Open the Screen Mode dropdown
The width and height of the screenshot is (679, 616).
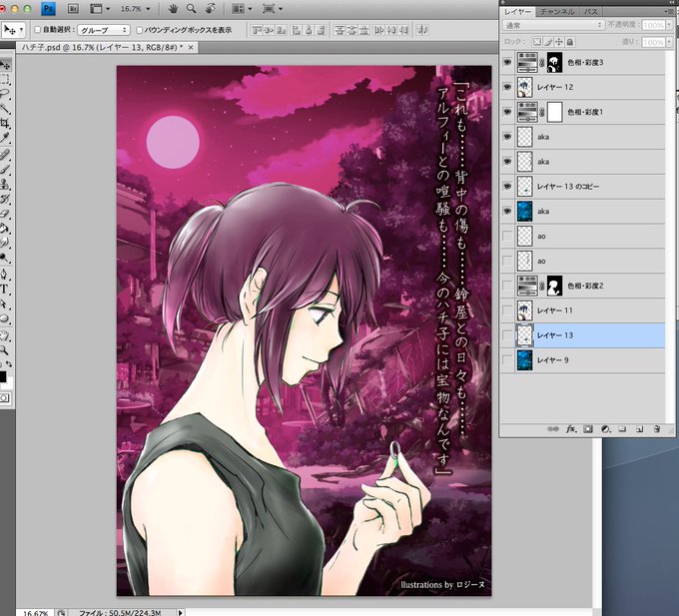click(273, 9)
